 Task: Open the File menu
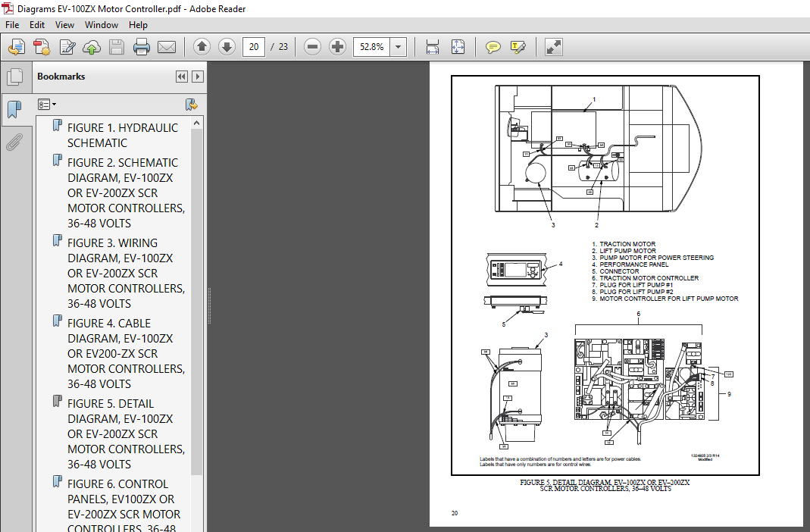coord(12,25)
